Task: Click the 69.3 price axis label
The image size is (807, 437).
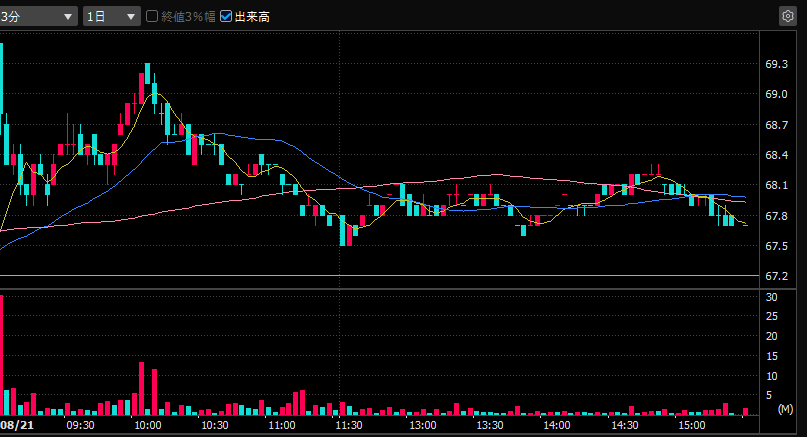Action: point(776,64)
